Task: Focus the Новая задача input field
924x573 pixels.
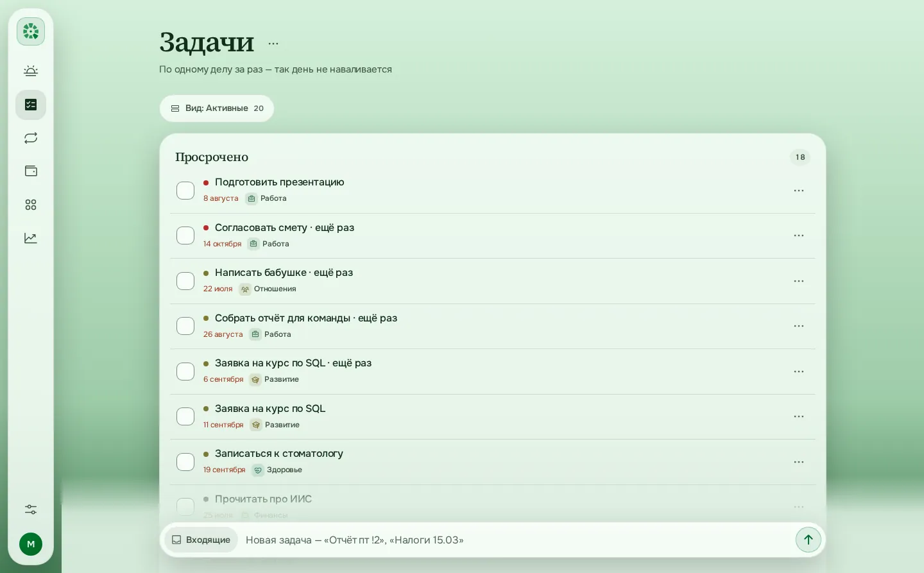Action: coord(517,540)
